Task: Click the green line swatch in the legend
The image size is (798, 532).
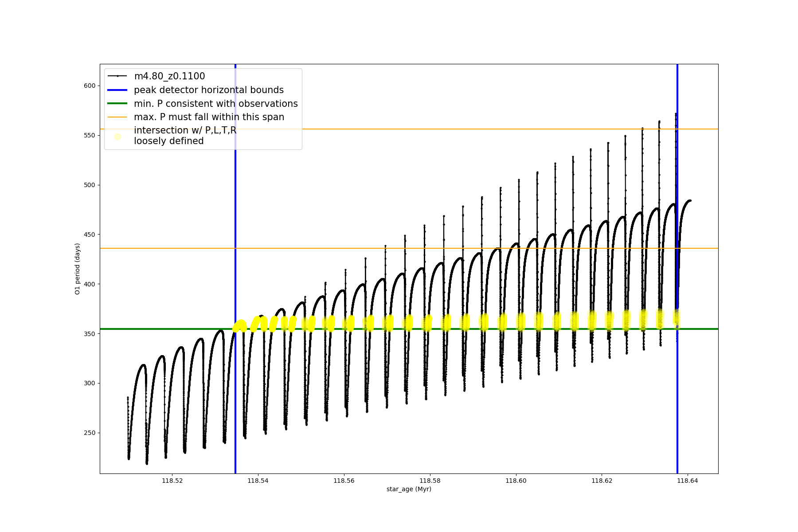Action: (117, 104)
